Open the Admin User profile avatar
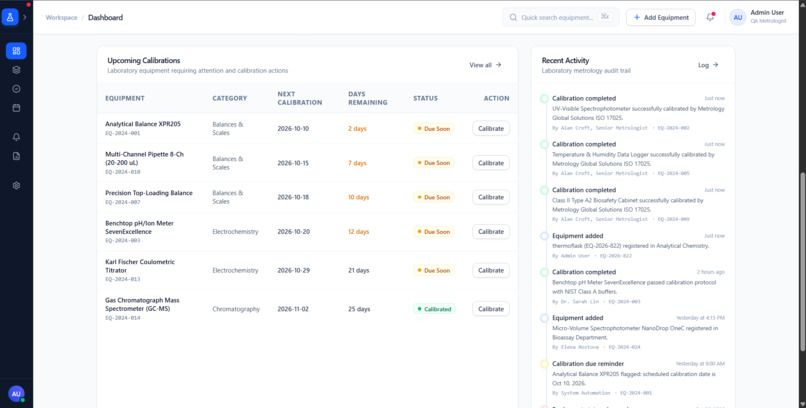 (x=738, y=17)
